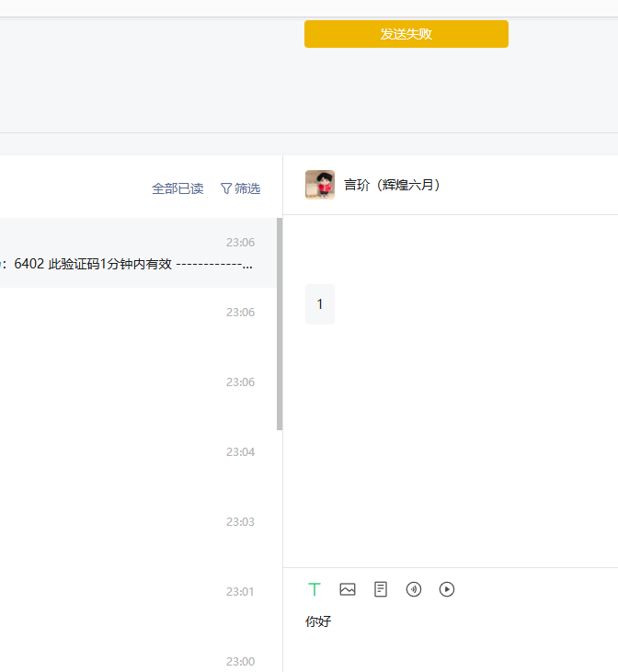The width and height of the screenshot is (618, 672).
Task: Select the conversation timestamped 23:04
Action: [x=139, y=462]
